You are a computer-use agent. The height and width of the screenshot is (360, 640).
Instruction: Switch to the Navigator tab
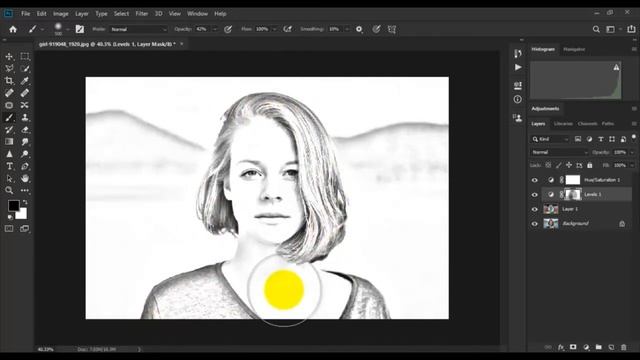click(574, 49)
